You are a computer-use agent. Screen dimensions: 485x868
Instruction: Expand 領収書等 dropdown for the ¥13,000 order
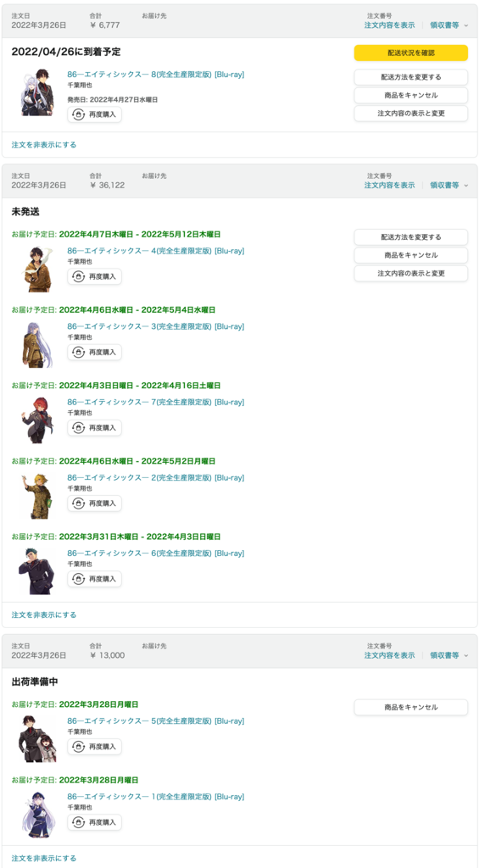click(x=449, y=655)
